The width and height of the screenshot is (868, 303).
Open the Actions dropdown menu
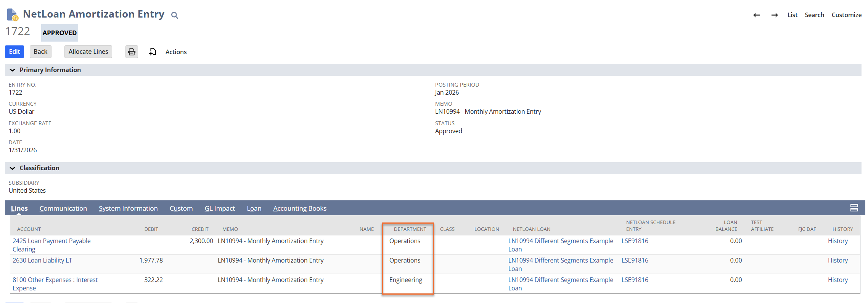(x=176, y=52)
